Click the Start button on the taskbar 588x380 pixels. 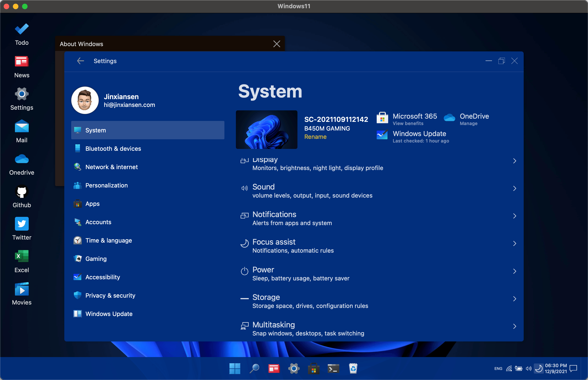[235, 369]
